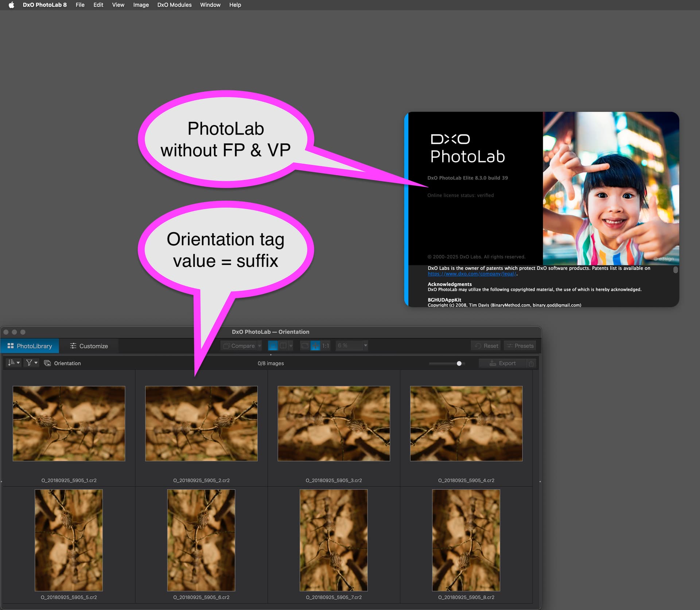Switch to the Customize tab
This screenshot has width=700, height=610.
coord(89,346)
